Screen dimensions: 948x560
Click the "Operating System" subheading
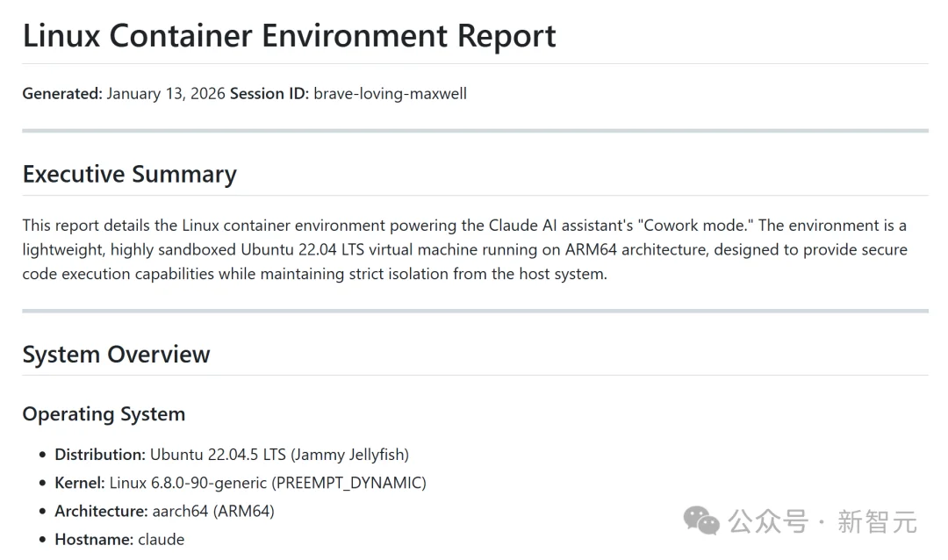104,414
